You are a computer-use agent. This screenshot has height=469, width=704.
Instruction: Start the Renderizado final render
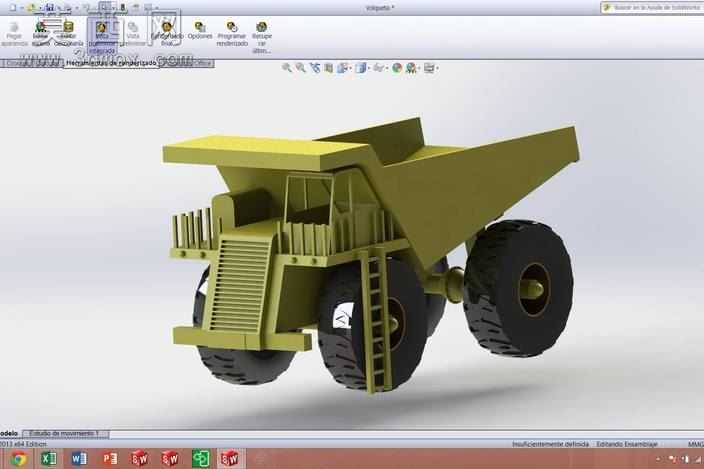coord(167,32)
